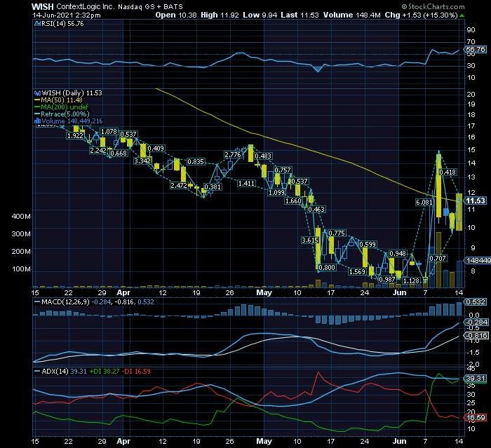Click the yellow MA(50) legend line swatch

(x=37, y=100)
